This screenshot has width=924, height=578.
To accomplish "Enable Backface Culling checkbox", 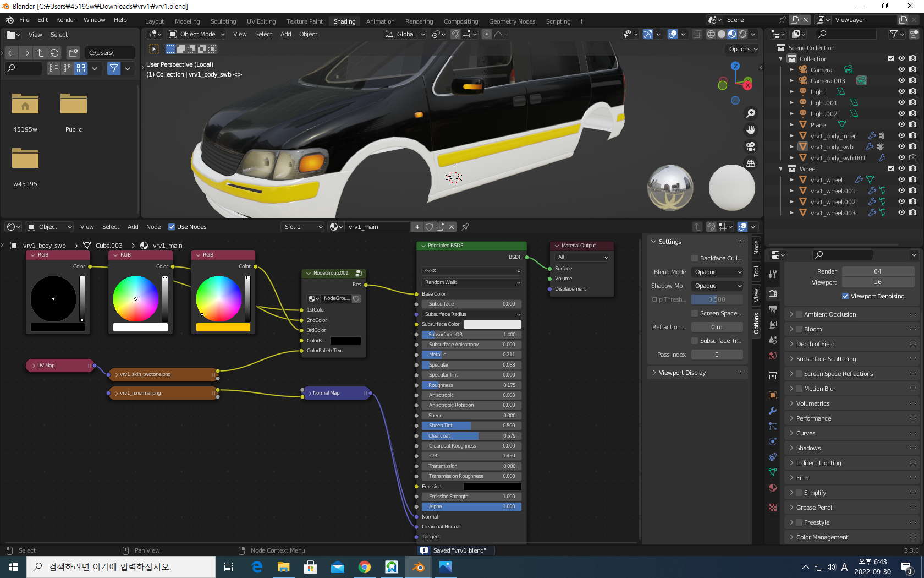I will (x=695, y=258).
